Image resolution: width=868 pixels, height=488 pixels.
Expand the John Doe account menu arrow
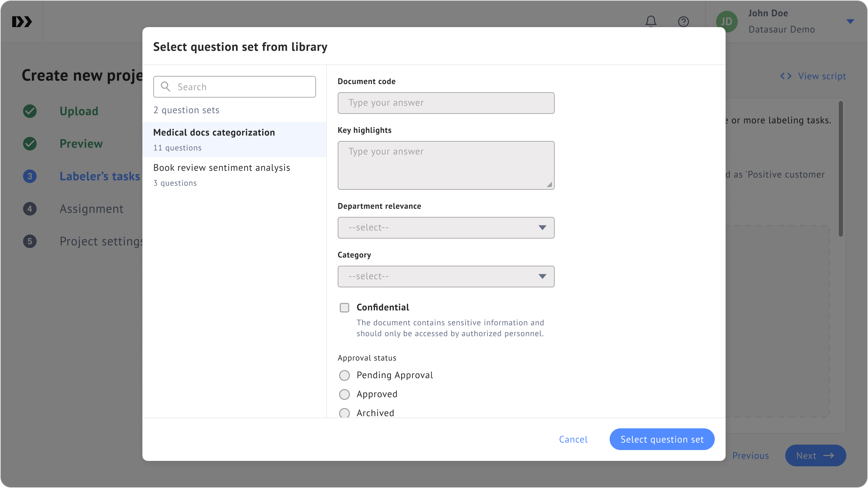(850, 22)
